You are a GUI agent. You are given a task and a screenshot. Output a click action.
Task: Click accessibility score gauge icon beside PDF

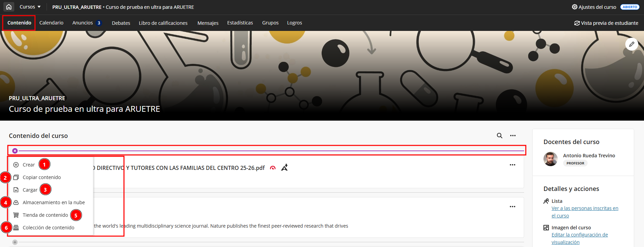(x=272, y=168)
